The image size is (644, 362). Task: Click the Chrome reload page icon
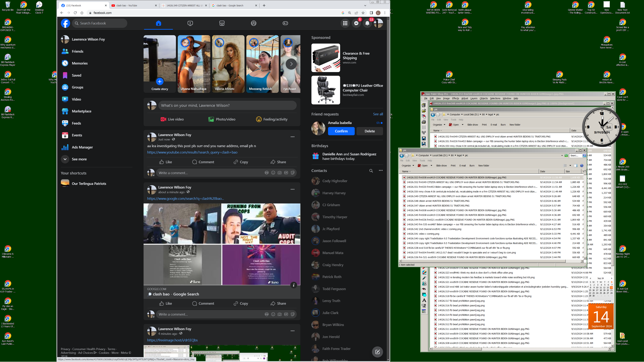click(x=75, y=13)
